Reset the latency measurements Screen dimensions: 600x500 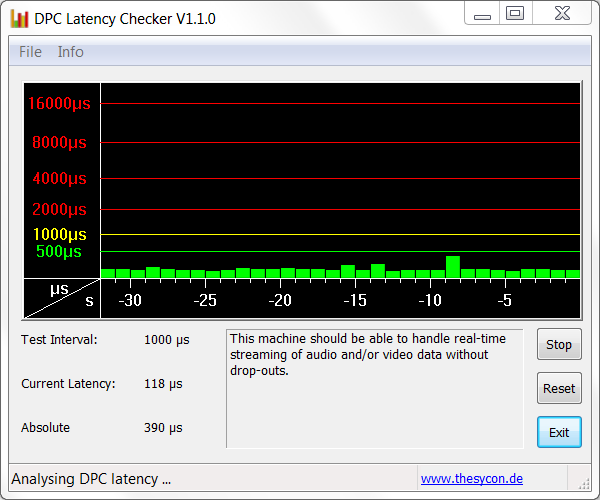[x=559, y=388]
